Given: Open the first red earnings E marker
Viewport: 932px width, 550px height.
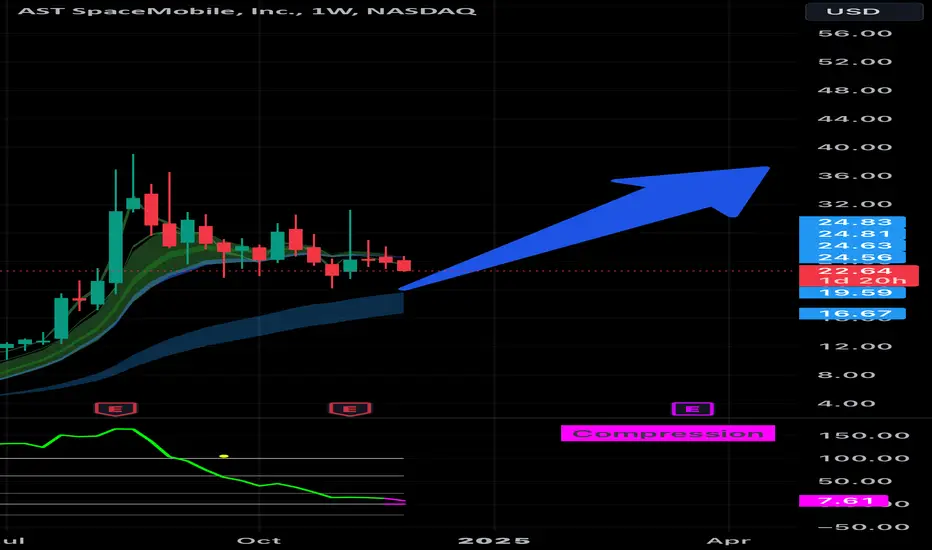Looking at the screenshot, I should coord(116,409).
